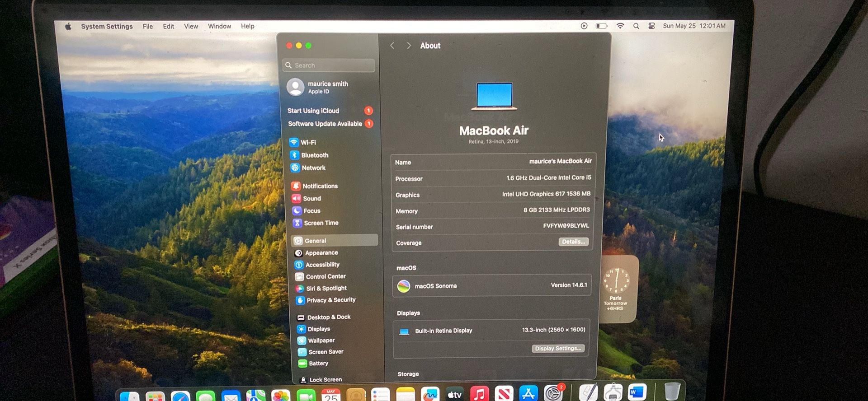Click serial number FVFYW09BLYWL
Image resolution: width=868 pixels, height=401 pixels.
point(566,226)
